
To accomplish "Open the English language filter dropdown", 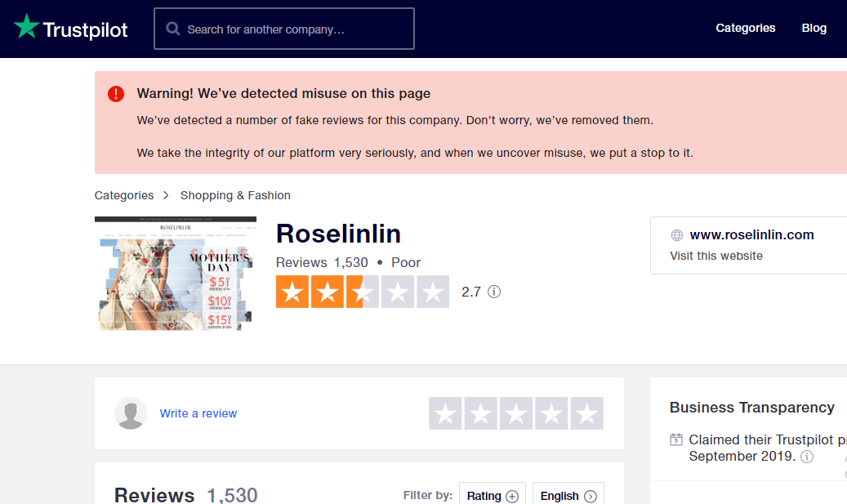I will coord(568,495).
